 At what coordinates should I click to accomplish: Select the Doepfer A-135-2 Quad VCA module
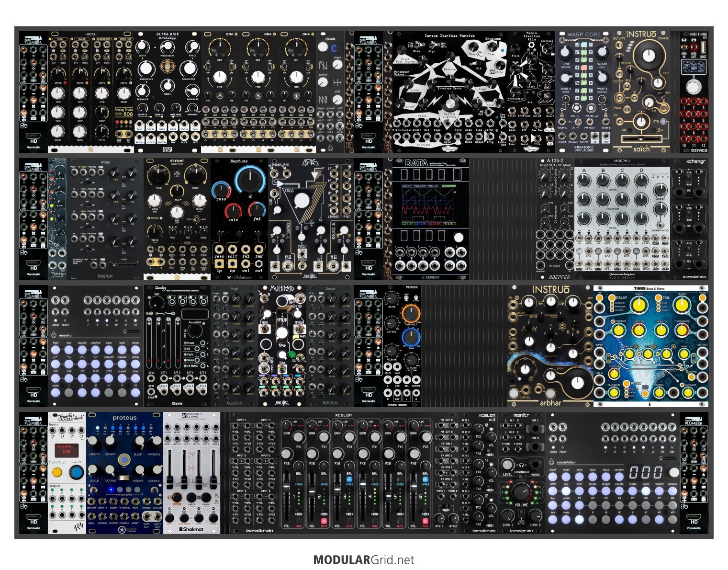(x=555, y=219)
